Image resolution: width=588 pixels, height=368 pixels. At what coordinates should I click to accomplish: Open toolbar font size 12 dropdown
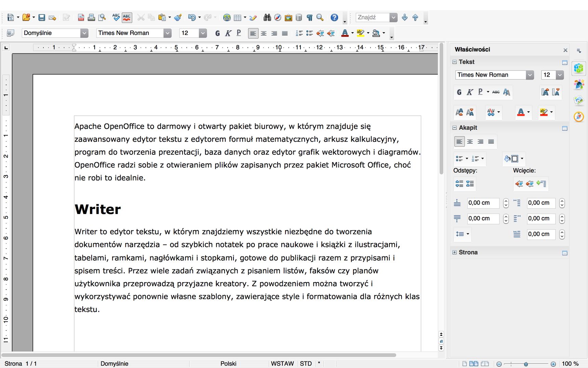203,33
